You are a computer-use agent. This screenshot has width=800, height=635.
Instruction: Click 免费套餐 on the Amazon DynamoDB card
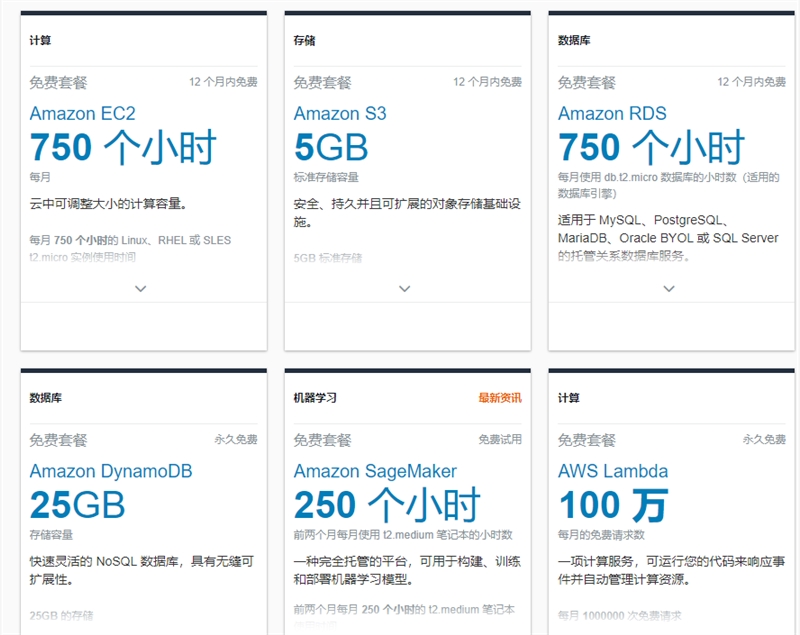(x=58, y=440)
